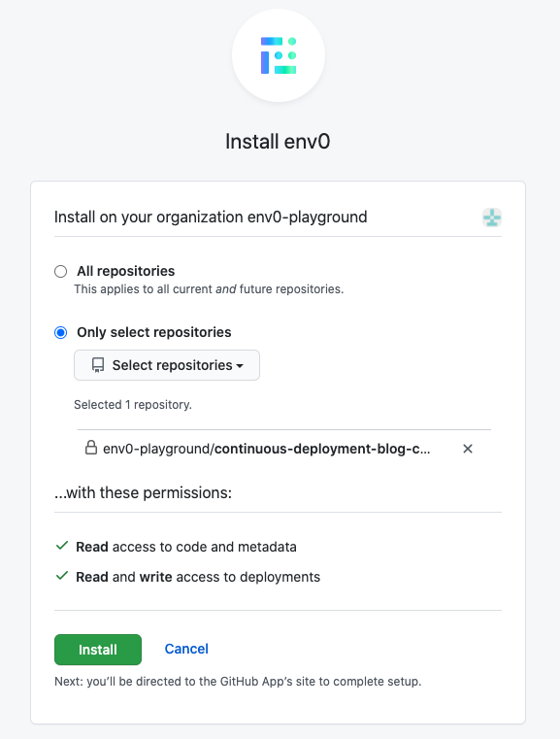
Task: Click the Cancel link
Action: click(x=186, y=649)
